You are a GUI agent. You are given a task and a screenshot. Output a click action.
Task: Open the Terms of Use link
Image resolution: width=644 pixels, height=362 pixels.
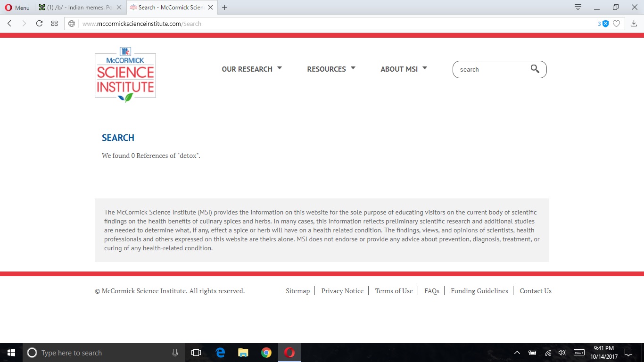[394, 291]
